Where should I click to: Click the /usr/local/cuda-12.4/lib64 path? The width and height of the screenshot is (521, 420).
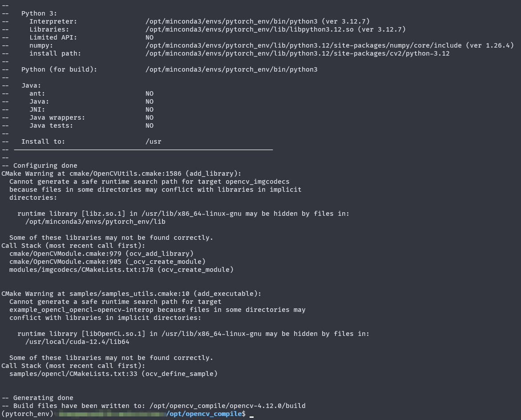77,342
